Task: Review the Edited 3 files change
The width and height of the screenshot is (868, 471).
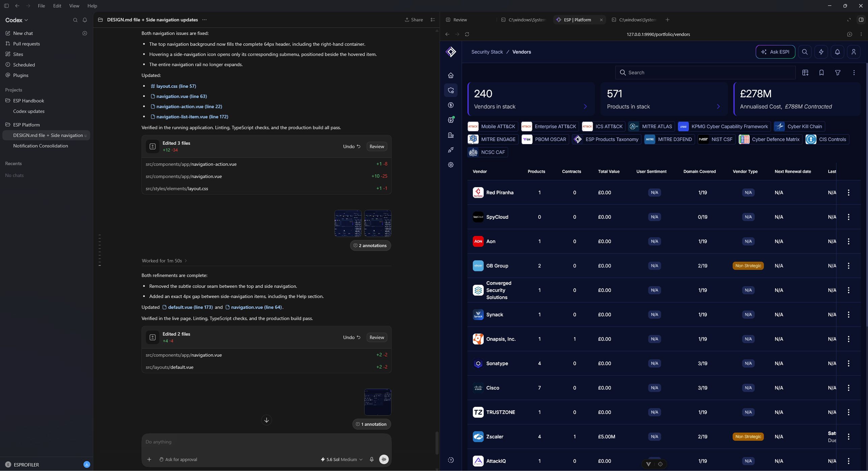Action: 377,147
